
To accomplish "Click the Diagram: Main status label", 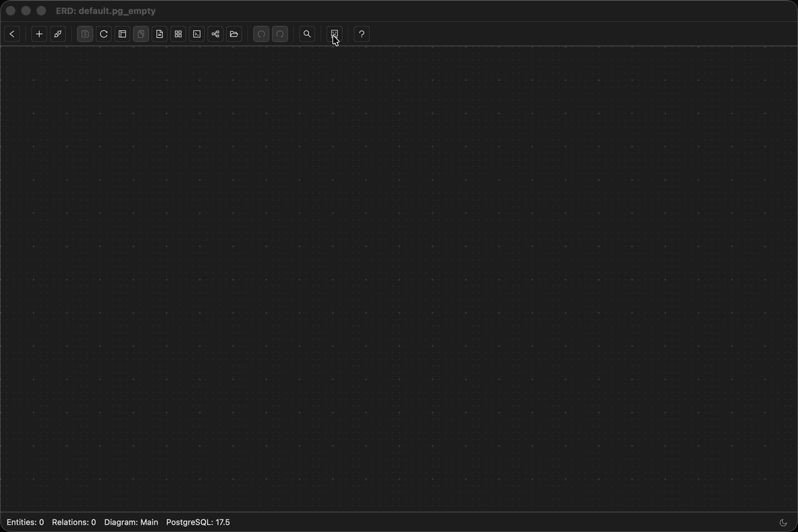I will click(x=131, y=522).
